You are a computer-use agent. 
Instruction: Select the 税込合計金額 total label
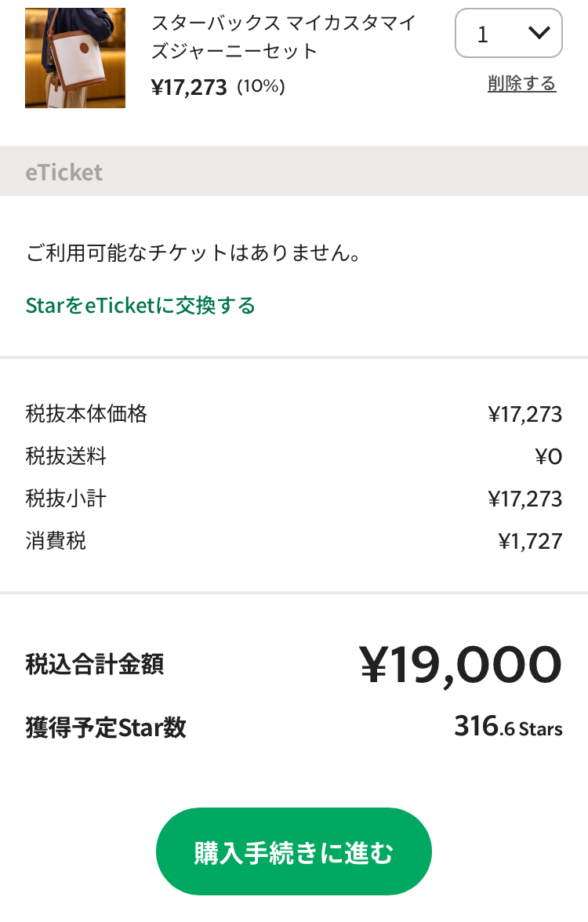95,665
